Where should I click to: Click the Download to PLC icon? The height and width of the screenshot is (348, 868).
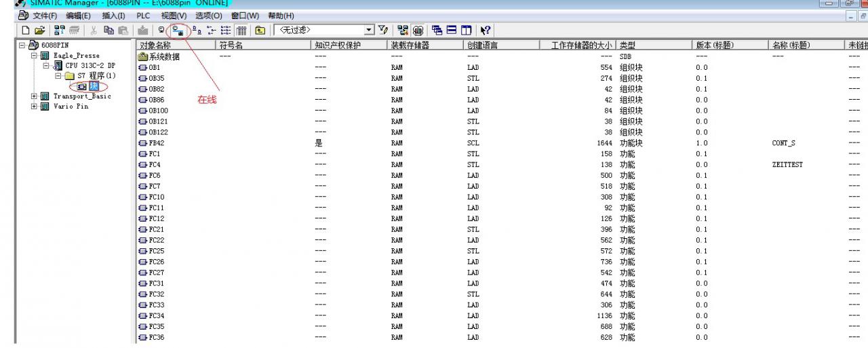pos(143,31)
